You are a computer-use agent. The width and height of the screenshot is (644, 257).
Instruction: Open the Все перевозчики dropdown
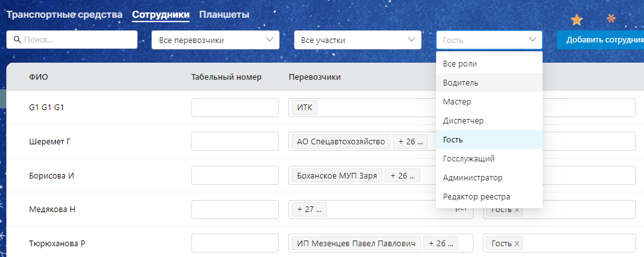pos(215,40)
